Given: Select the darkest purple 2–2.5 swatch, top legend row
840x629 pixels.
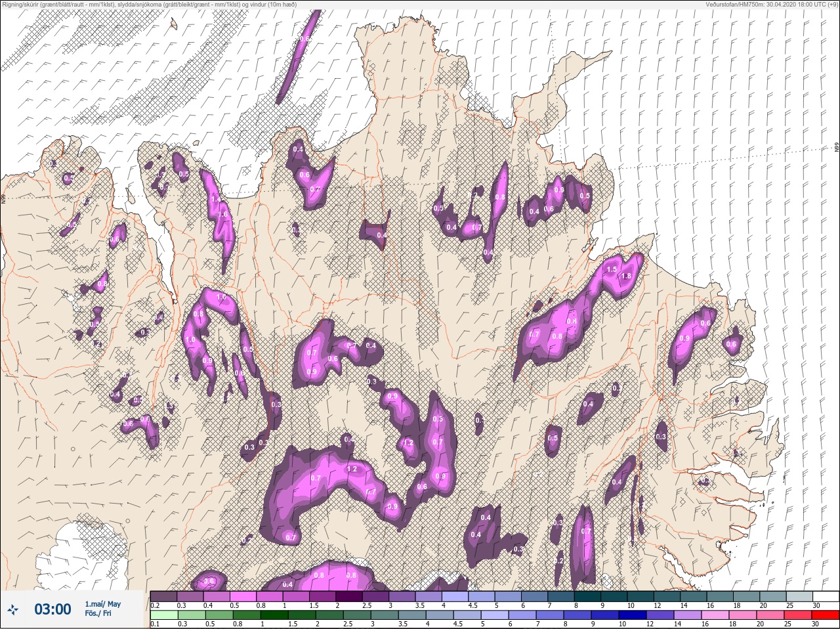Looking at the screenshot, I should click(x=350, y=596).
